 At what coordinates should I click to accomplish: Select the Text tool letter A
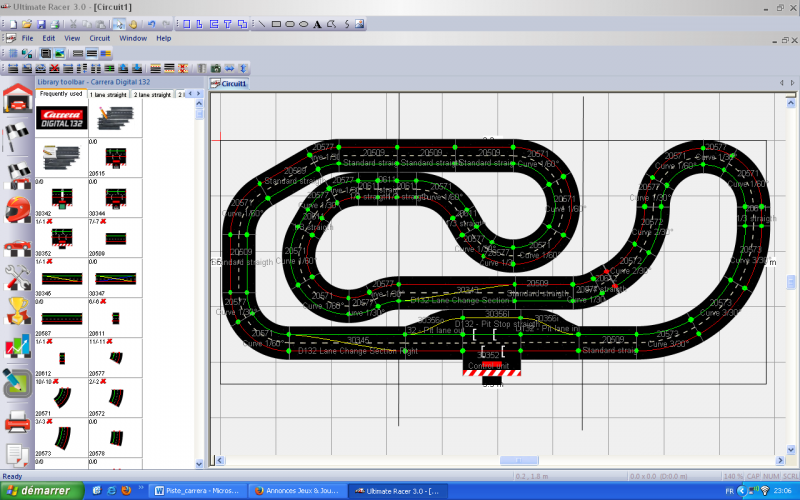coord(318,23)
